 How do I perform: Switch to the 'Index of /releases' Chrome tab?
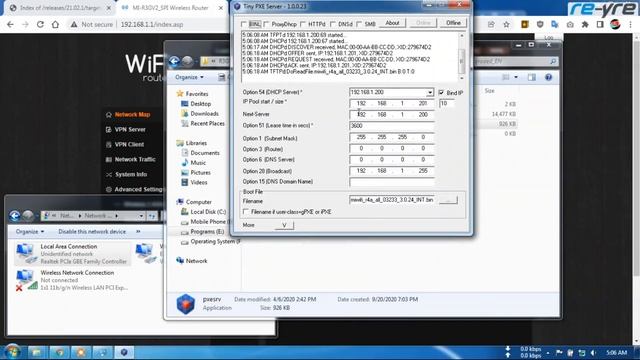(60, 8)
